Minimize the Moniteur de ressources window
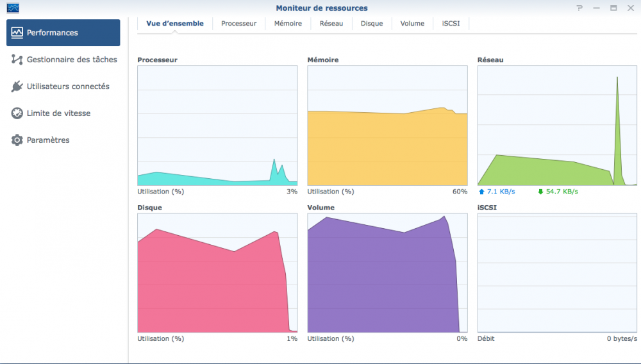 (x=596, y=8)
